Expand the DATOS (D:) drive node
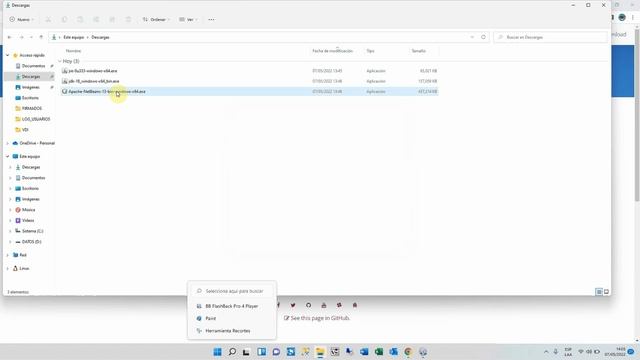The image size is (640, 360). [x=11, y=242]
